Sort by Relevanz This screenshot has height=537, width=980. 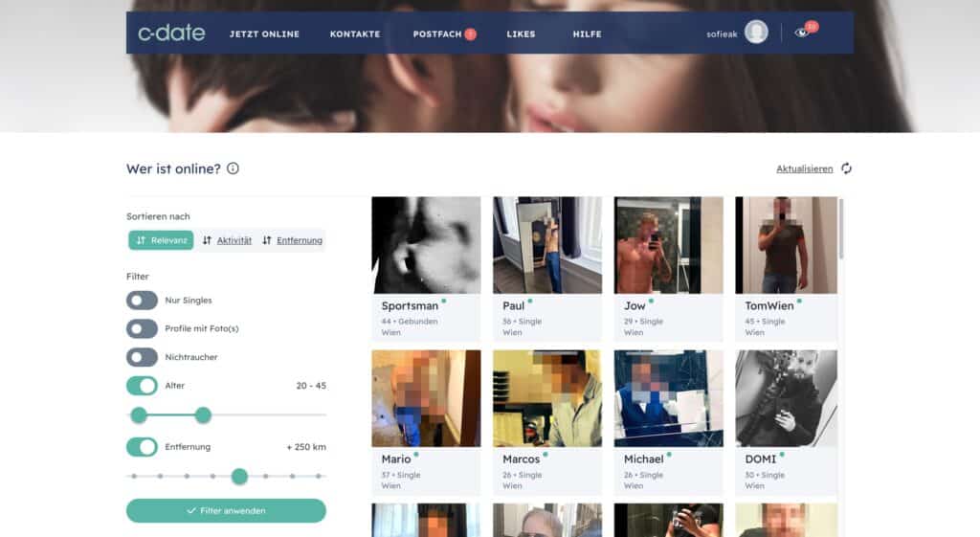pos(161,240)
